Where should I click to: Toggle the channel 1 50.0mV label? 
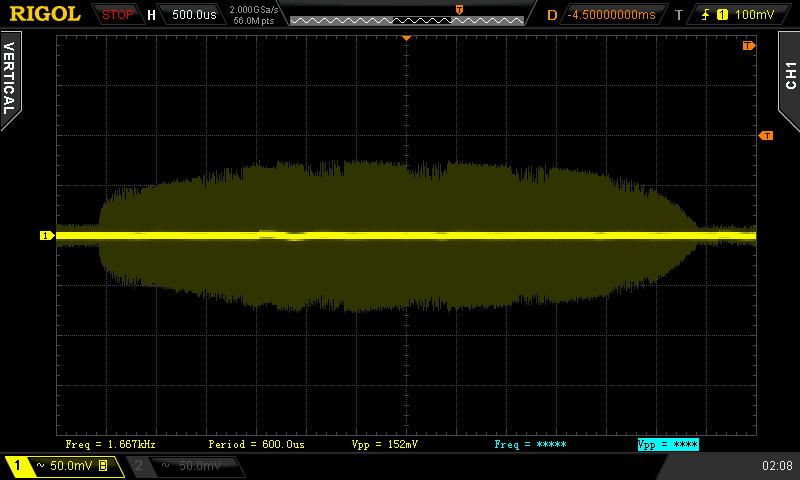tap(63, 466)
